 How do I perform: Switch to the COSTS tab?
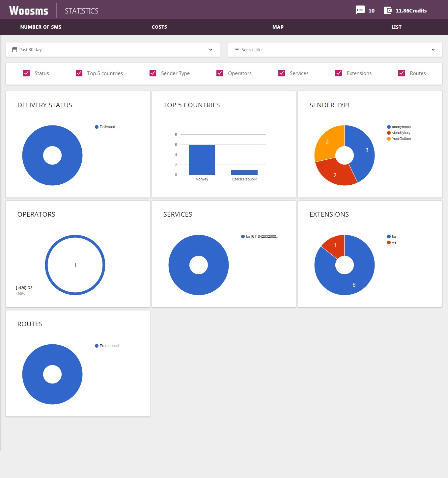click(x=159, y=27)
